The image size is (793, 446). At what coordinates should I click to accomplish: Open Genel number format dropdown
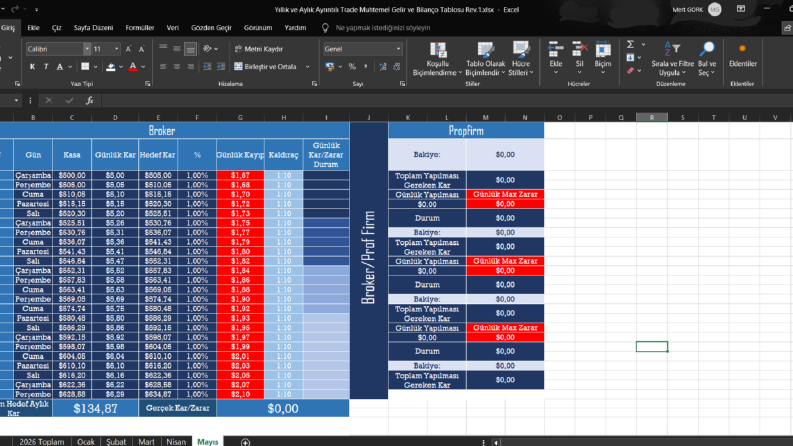(399, 49)
